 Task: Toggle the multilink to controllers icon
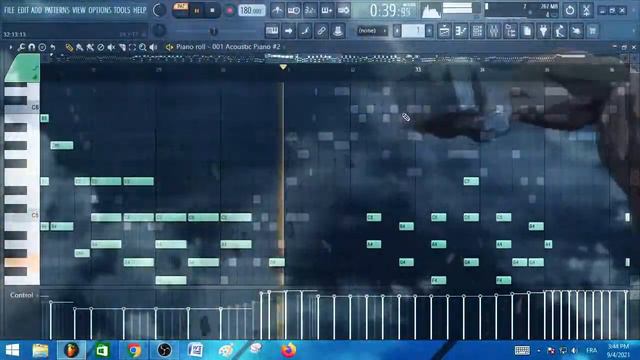[x=321, y=31]
